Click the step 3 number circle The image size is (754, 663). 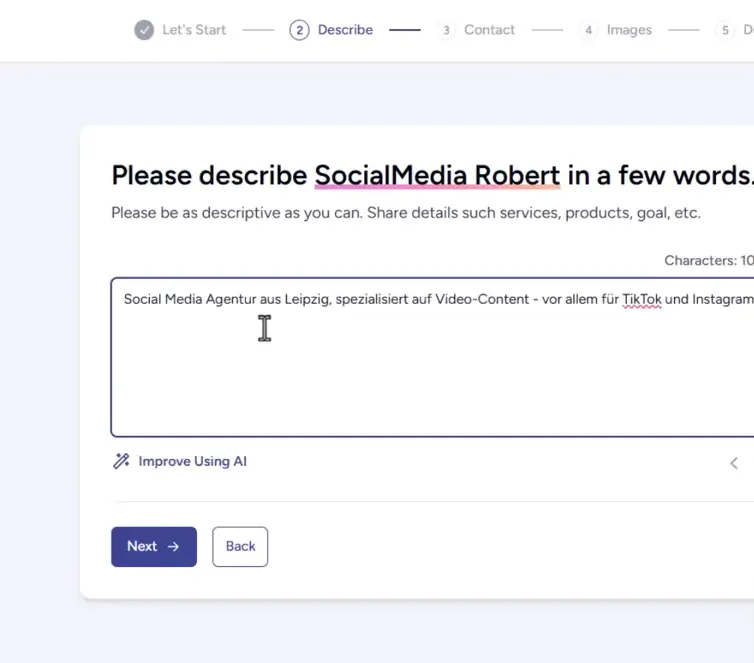coord(446,30)
